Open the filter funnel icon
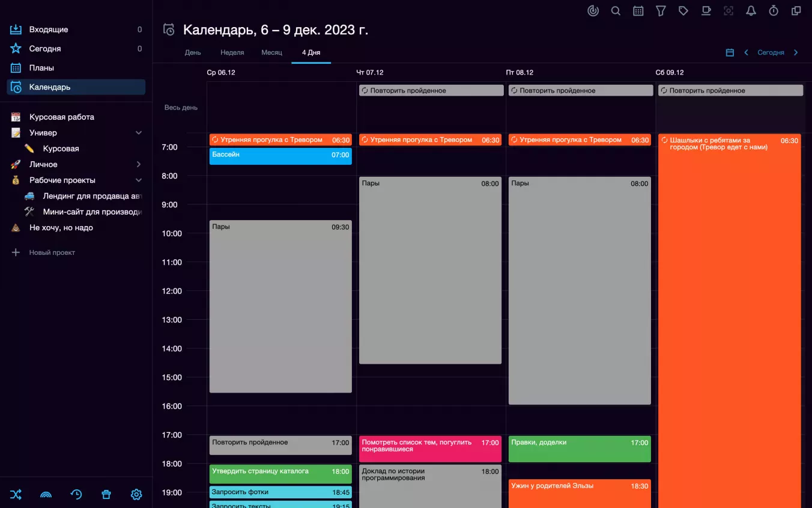This screenshot has width=812, height=508. (661, 11)
